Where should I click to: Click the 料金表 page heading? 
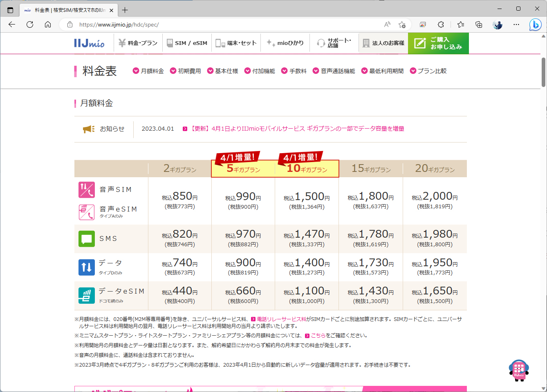(x=99, y=71)
